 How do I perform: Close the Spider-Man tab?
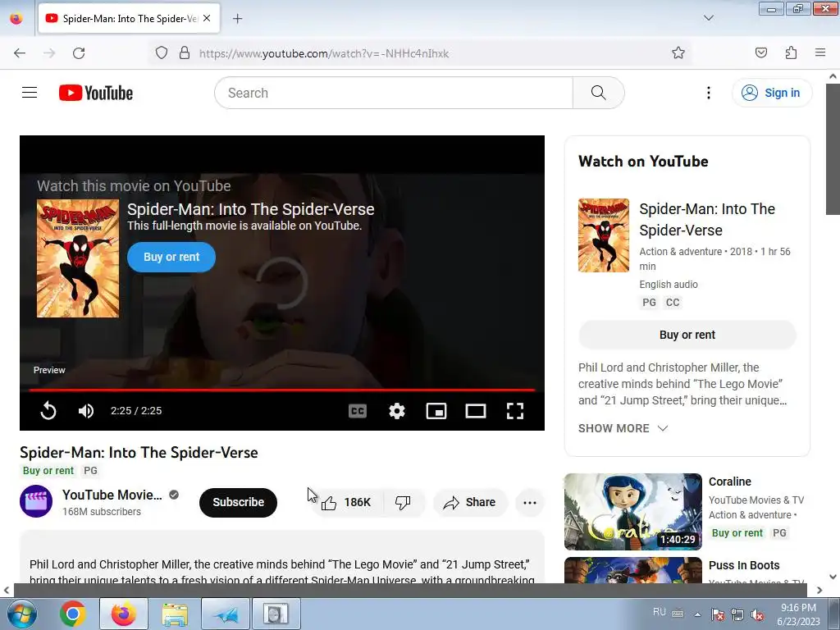tap(207, 18)
